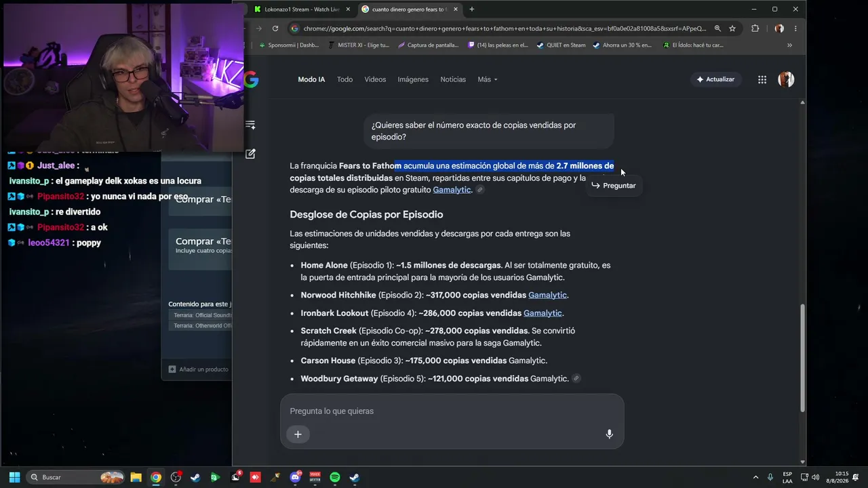Open the MISTER XI bookmark
Image resolution: width=868 pixels, height=488 pixels.
(x=358, y=45)
